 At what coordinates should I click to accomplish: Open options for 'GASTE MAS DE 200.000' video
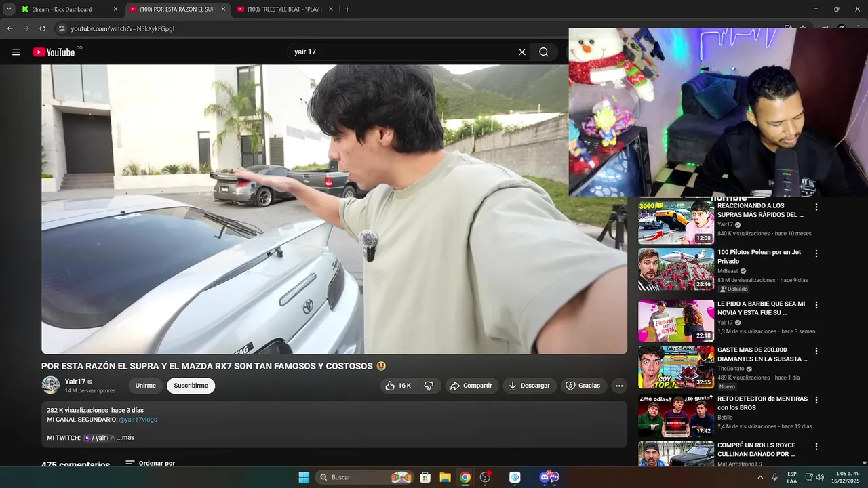click(816, 351)
